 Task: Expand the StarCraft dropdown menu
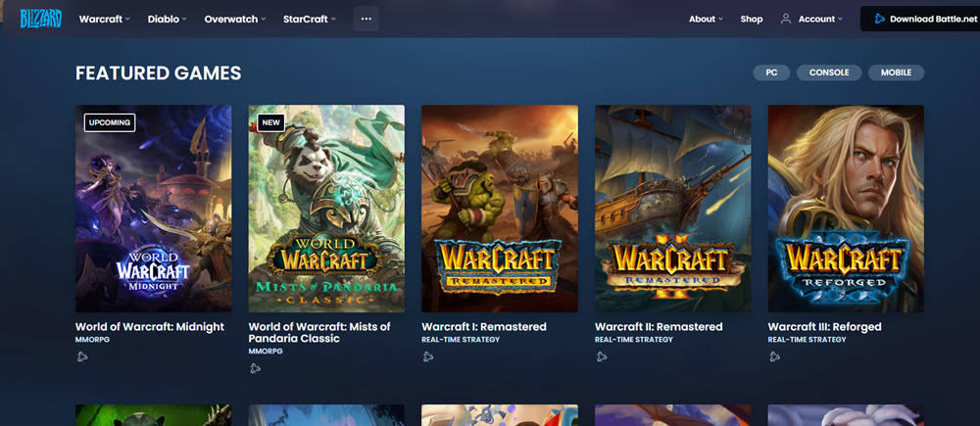click(310, 19)
